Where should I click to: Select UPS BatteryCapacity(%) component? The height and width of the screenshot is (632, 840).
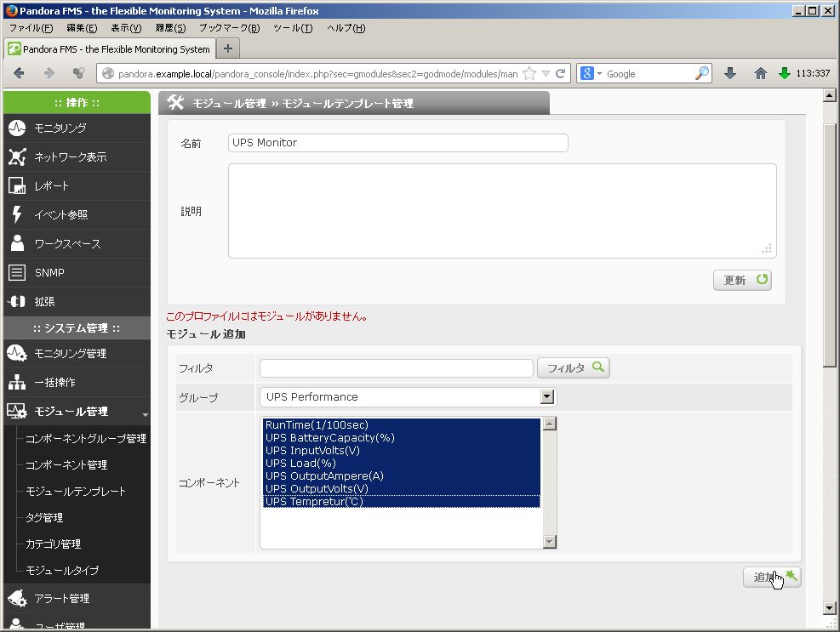[401, 437]
